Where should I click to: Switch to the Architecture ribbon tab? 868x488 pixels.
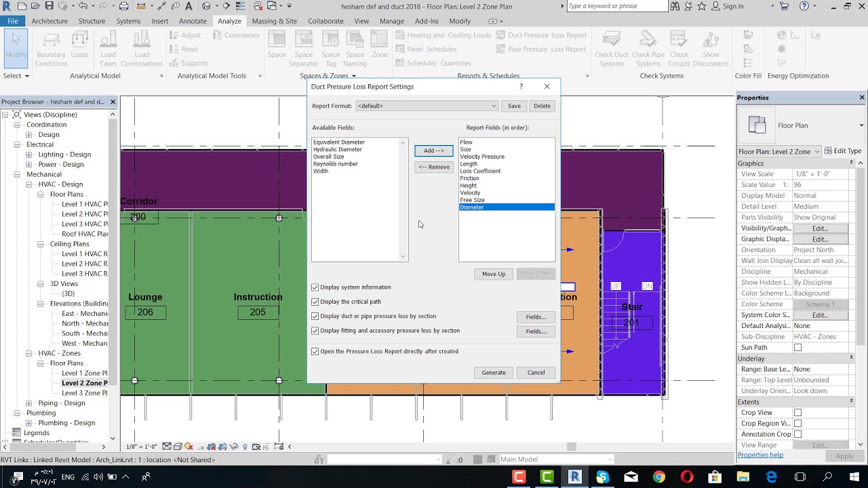pyautogui.click(x=50, y=21)
